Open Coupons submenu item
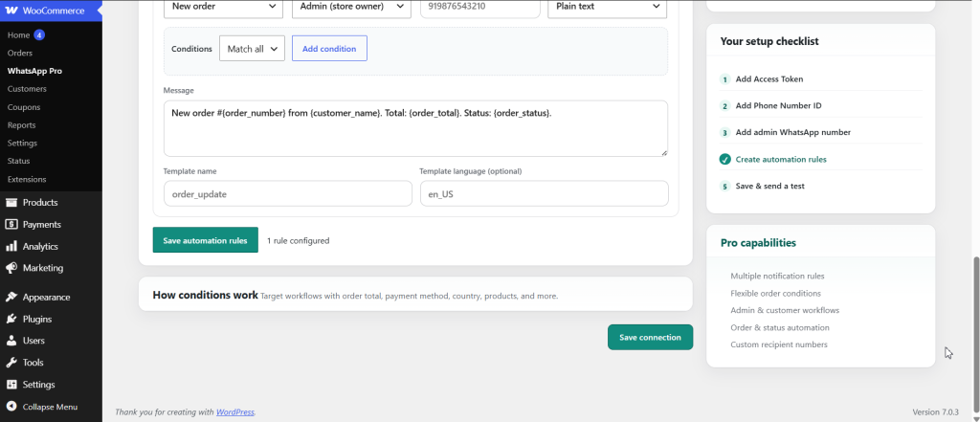The height and width of the screenshot is (422, 980). (24, 107)
